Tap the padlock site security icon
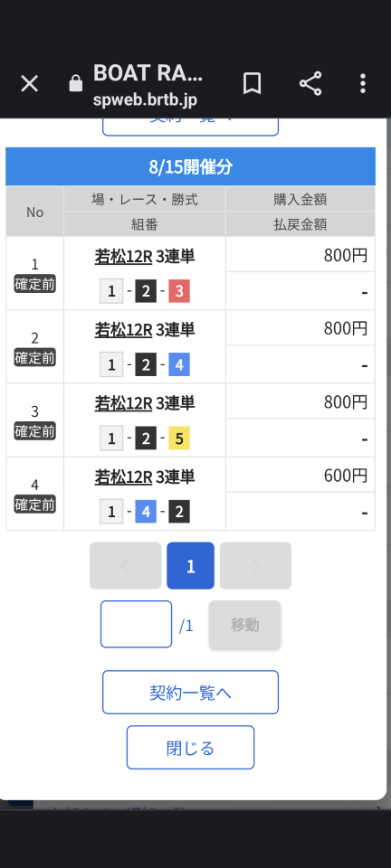The image size is (391, 868). pos(75,83)
